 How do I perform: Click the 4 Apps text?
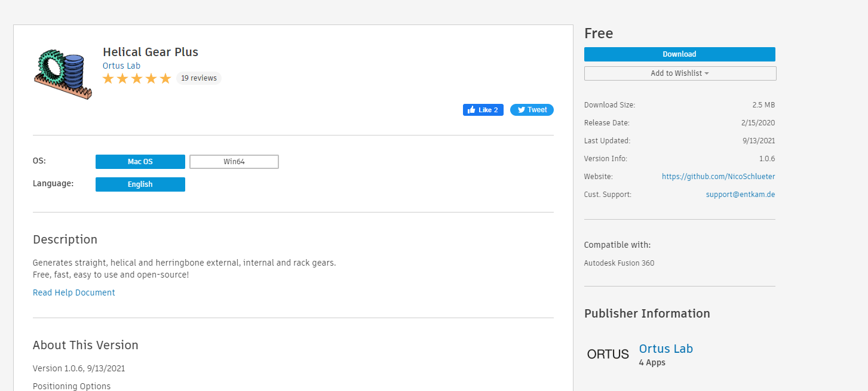[x=652, y=362]
